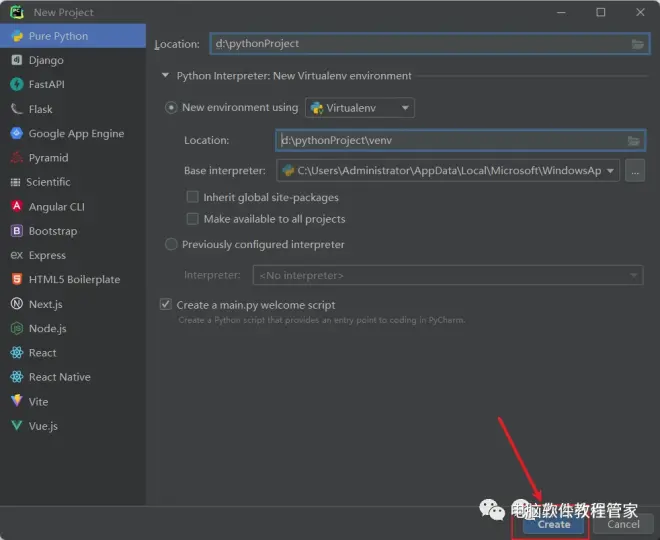Screen dimensions: 660x540
Task: Close the New Project dialog
Action: (640, 12)
